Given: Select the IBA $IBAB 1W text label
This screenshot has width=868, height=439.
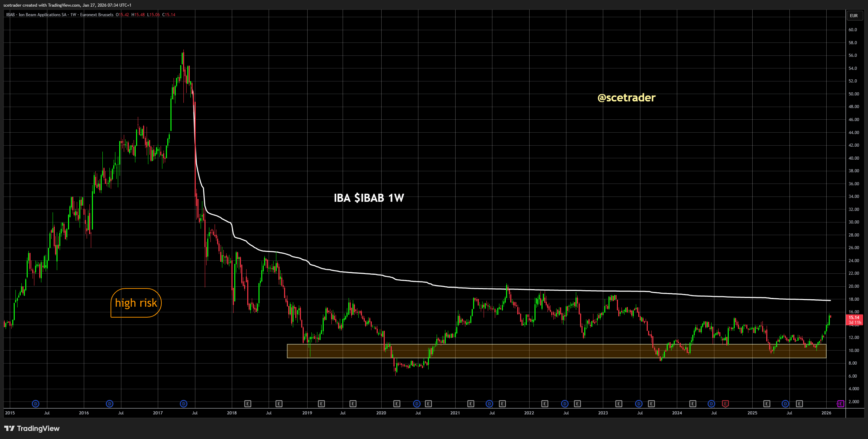Looking at the screenshot, I should [369, 198].
